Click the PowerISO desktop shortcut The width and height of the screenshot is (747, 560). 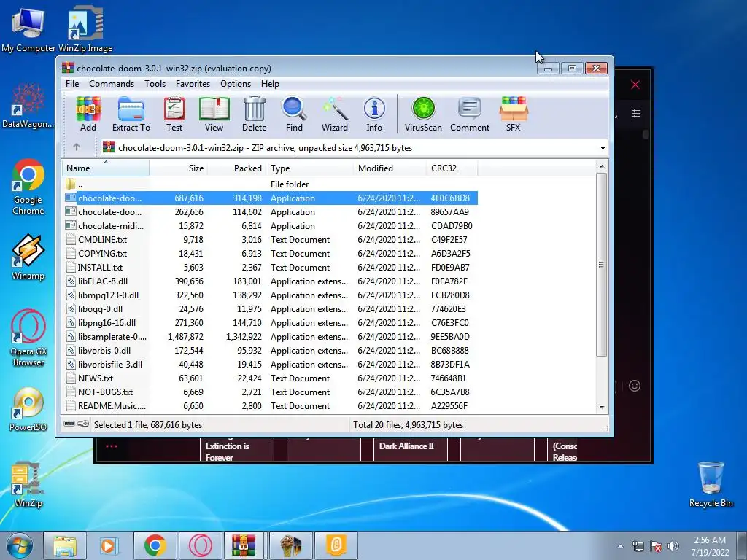[x=28, y=410]
